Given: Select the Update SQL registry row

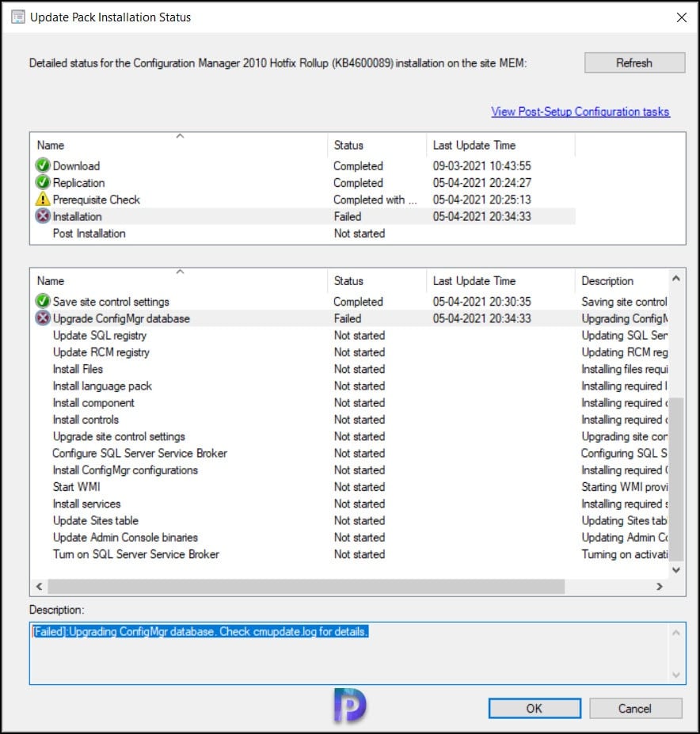Looking at the screenshot, I should coord(350,335).
